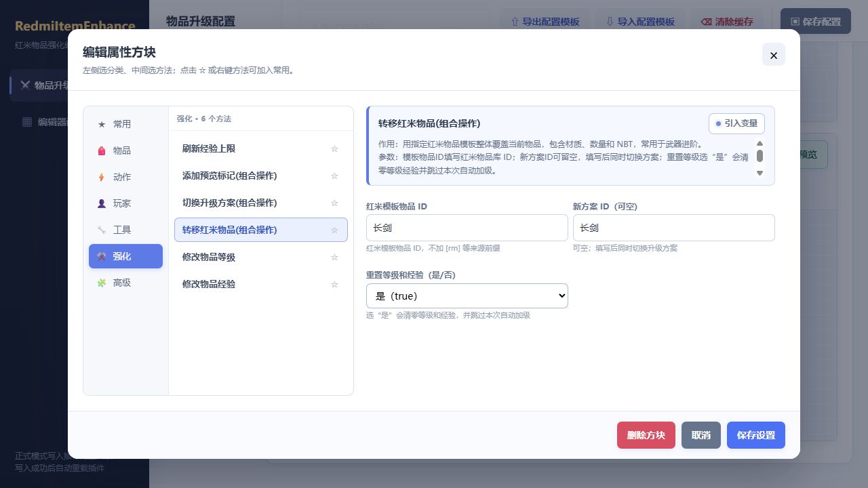Star the 刷新经验上限 method as favorite
The width and height of the screenshot is (868, 488).
click(x=334, y=149)
